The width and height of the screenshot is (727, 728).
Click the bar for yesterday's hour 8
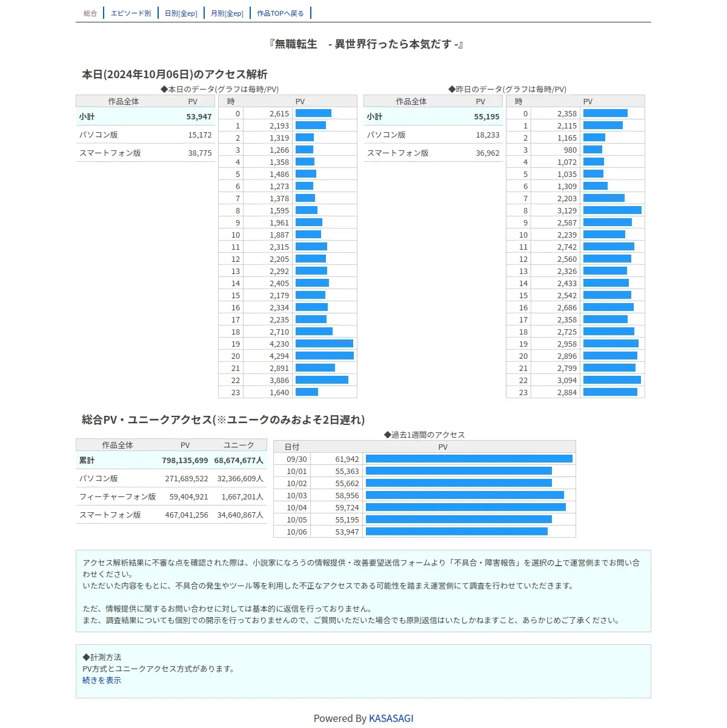(x=612, y=210)
